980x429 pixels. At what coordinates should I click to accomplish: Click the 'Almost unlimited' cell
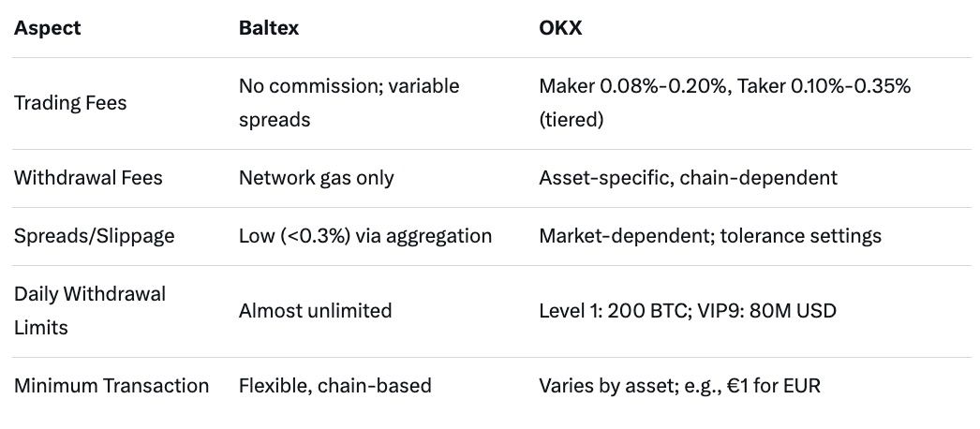tap(315, 311)
